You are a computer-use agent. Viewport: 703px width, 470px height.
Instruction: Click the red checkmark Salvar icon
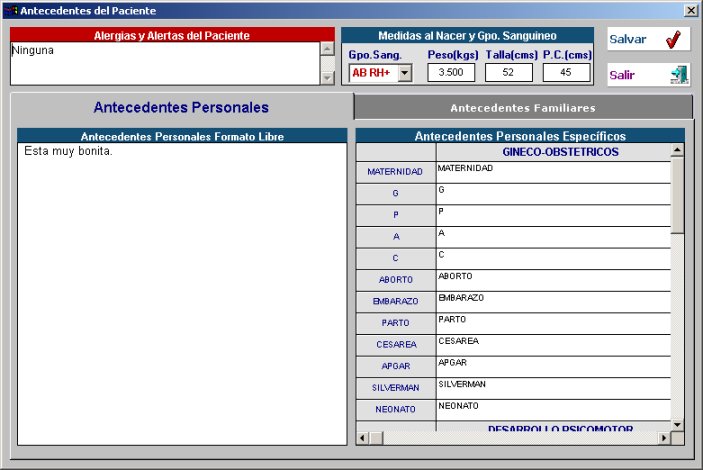coord(673,39)
